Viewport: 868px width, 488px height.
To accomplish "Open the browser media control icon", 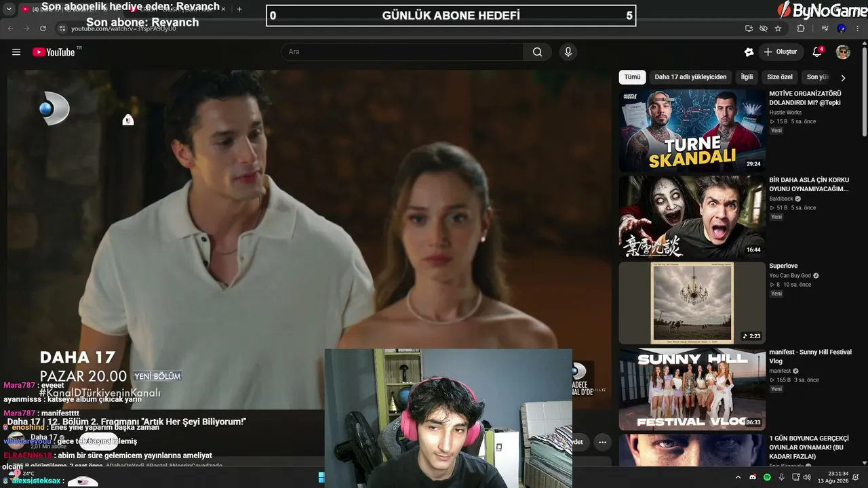I will click(x=825, y=28).
